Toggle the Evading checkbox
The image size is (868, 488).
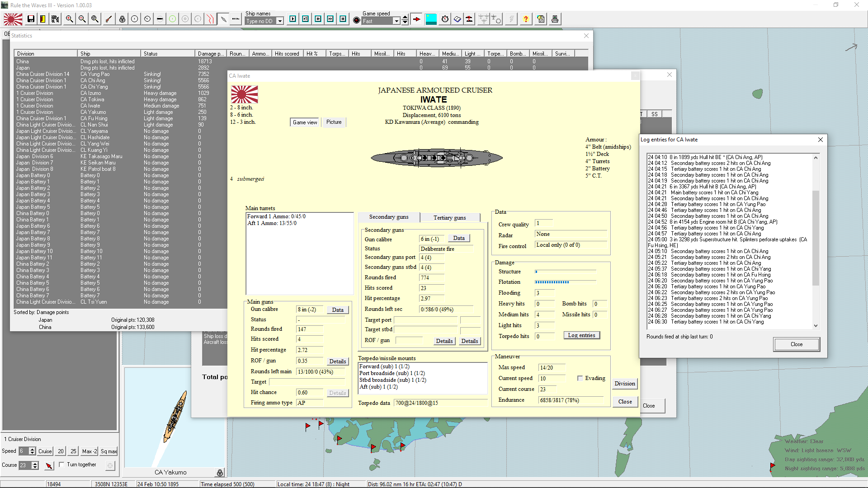pos(580,378)
